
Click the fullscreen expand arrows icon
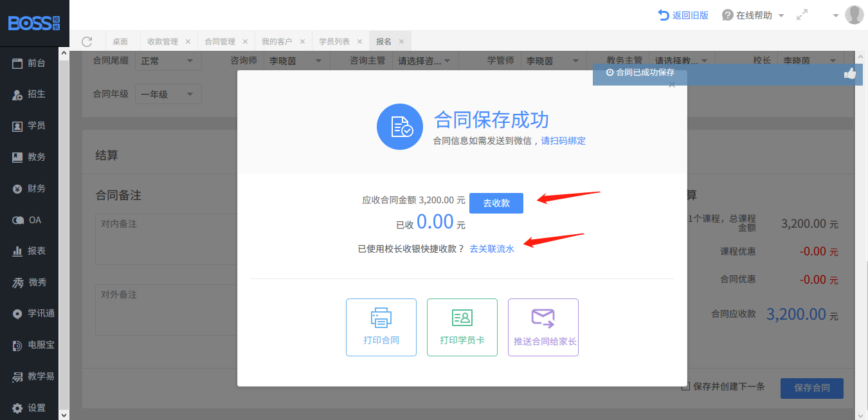[x=802, y=15]
